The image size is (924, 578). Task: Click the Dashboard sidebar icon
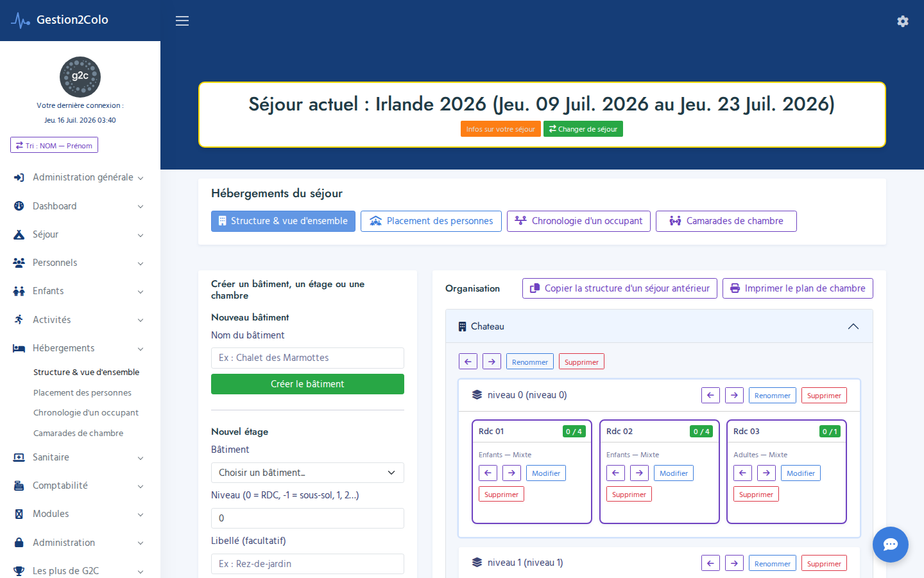[19, 206]
